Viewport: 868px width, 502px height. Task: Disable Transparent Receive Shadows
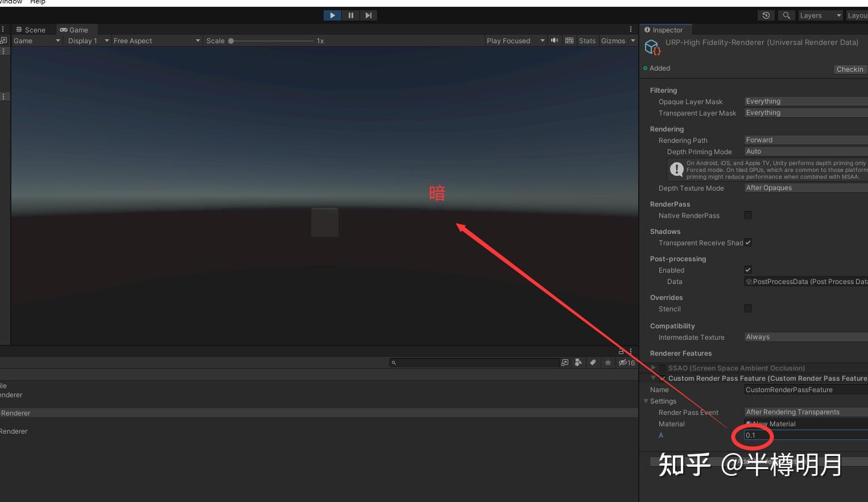[x=748, y=242]
